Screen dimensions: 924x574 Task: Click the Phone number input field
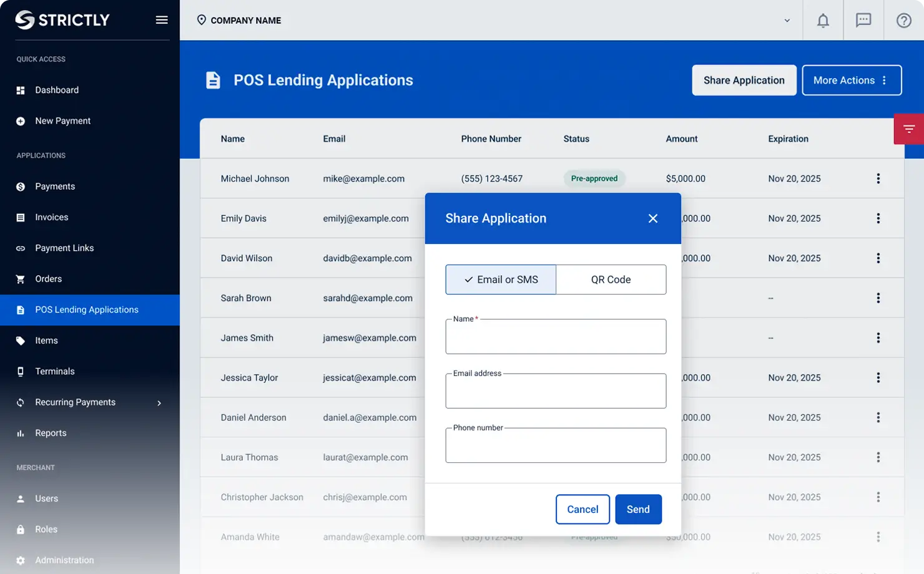point(556,445)
